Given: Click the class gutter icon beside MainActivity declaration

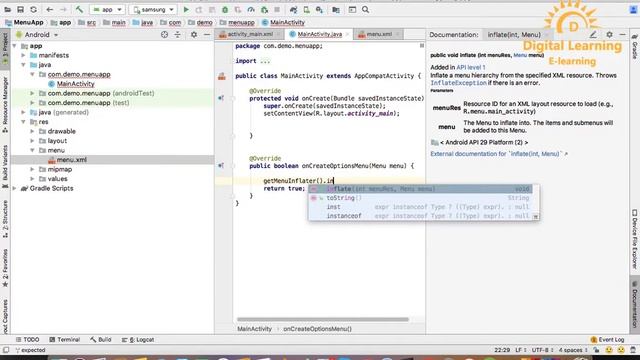Looking at the screenshot, I should [222, 76].
